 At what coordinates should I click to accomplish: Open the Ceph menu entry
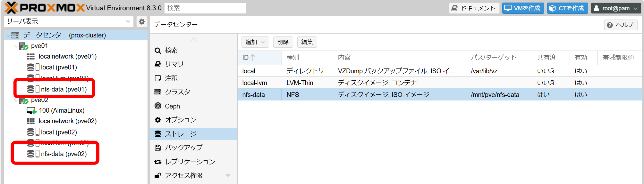(172, 106)
